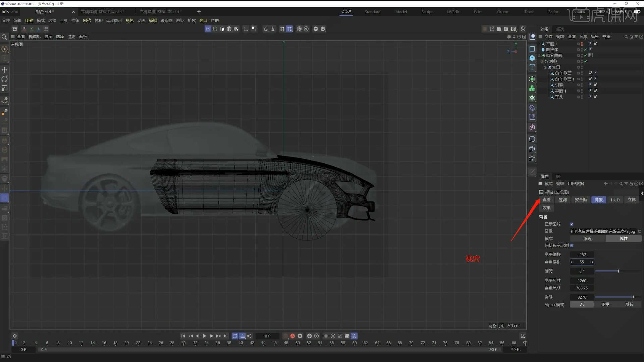Image resolution: width=644 pixels, height=362 pixels.
Task: Click the decrease arrow of 垂直偏移 field
Action: click(x=572, y=262)
